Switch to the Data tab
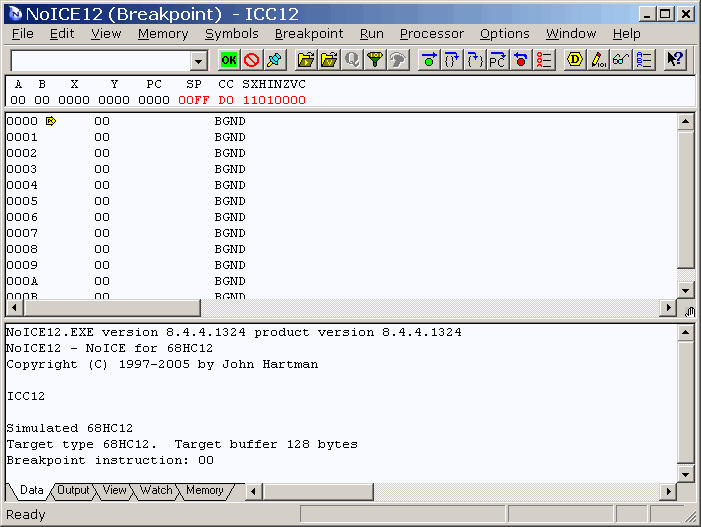This screenshot has width=701, height=527. (x=32, y=490)
